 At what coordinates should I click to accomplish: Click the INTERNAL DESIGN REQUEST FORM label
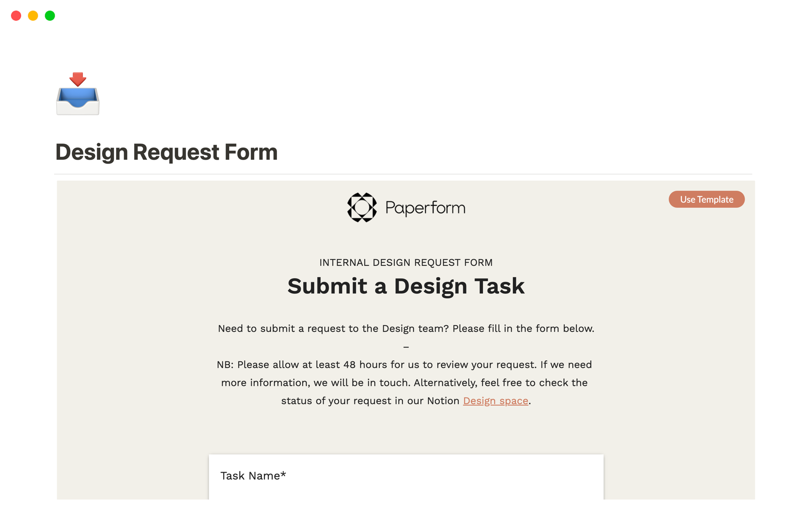click(406, 262)
